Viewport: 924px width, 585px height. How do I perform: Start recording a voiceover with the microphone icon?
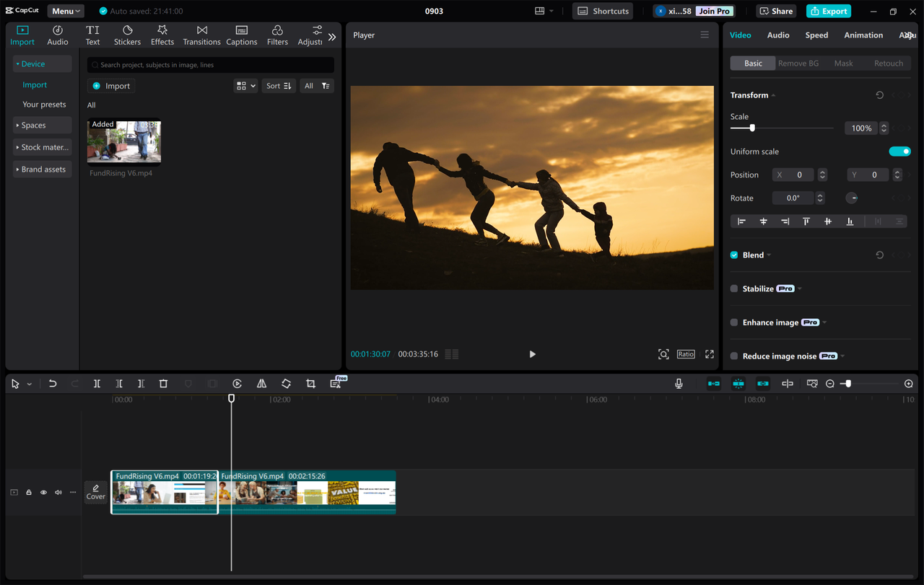click(x=678, y=383)
